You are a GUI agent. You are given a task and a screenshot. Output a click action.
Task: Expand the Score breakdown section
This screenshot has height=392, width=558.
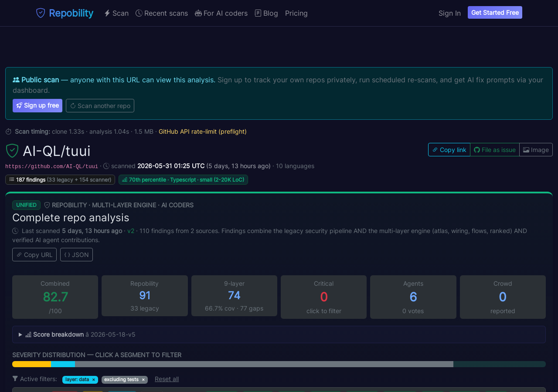(x=279, y=335)
